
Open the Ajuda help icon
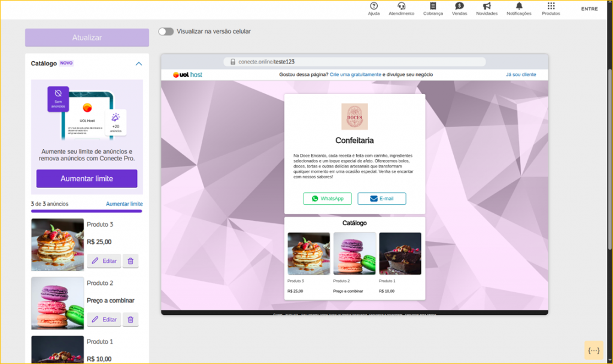[374, 6]
